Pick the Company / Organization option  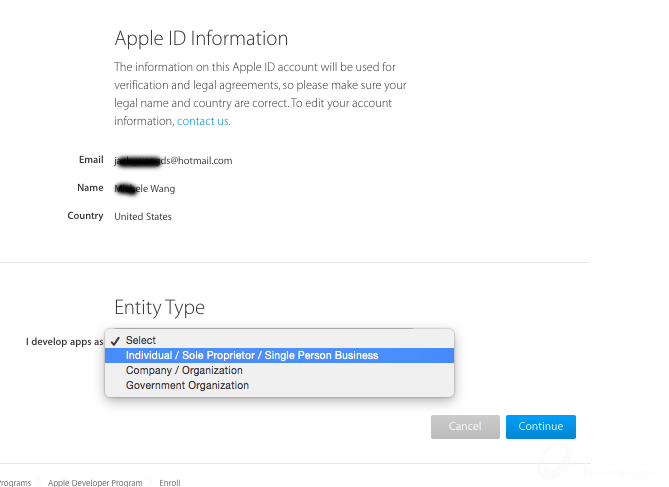[x=184, y=370]
